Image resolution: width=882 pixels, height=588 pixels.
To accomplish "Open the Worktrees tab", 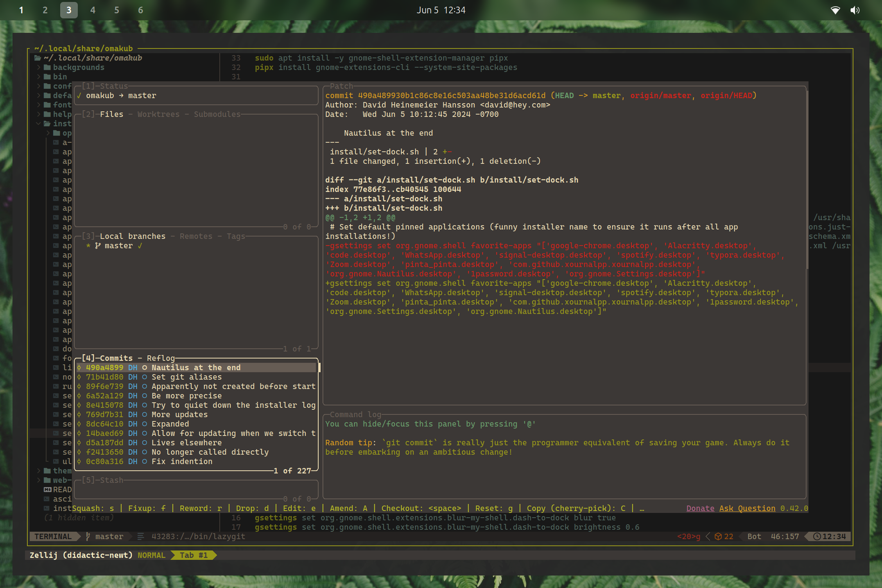I will tap(158, 114).
